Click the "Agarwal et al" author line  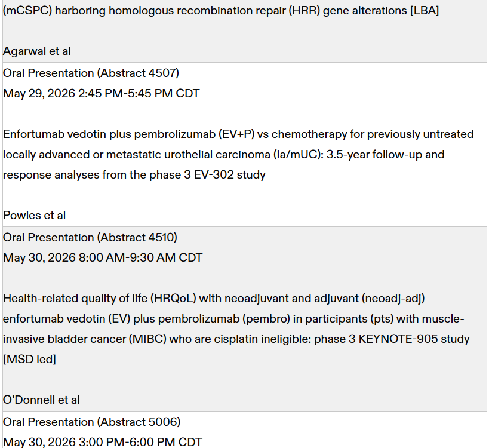coord(37,51)
